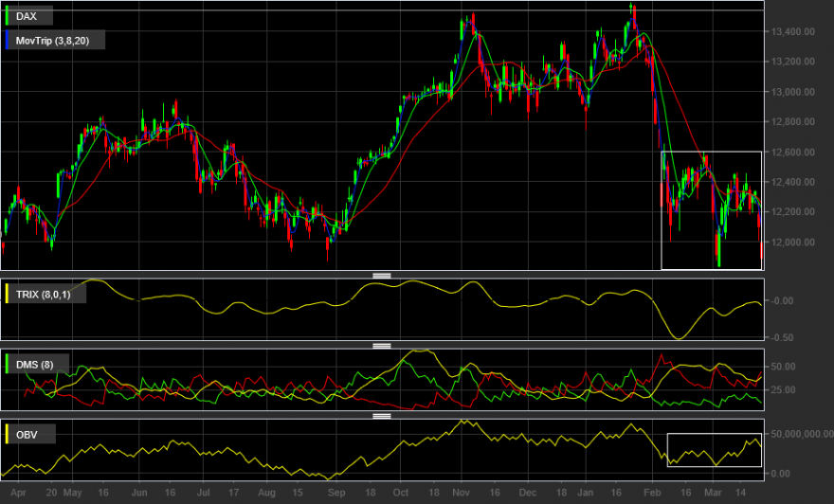Click the Aug date axis label

point(266,493)
